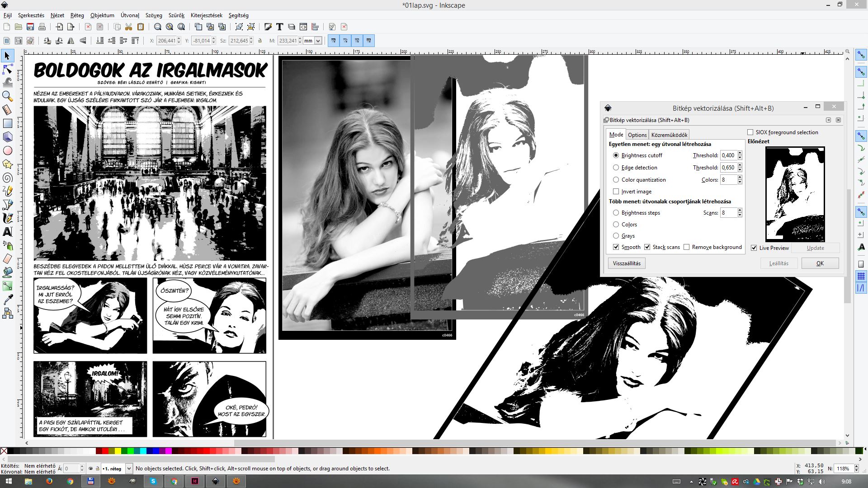The width and height of the screenshot is (868, 488).
Task: Select the Calligraphy tool
Action: tap(7, 218)
